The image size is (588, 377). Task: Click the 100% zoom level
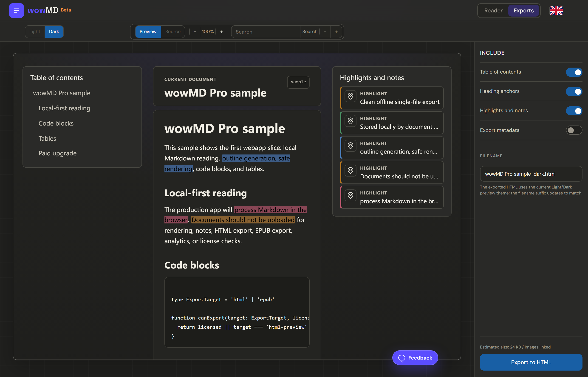(x=208, y=32)
